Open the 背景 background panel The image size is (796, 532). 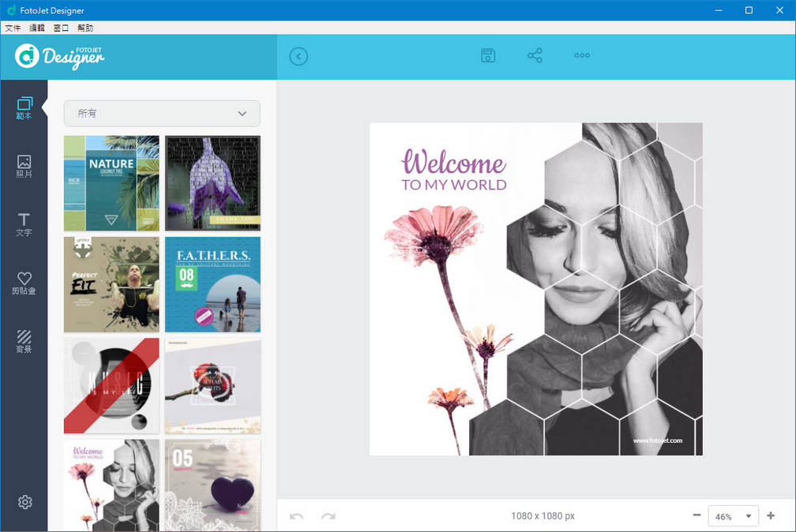tap(24, 341)
